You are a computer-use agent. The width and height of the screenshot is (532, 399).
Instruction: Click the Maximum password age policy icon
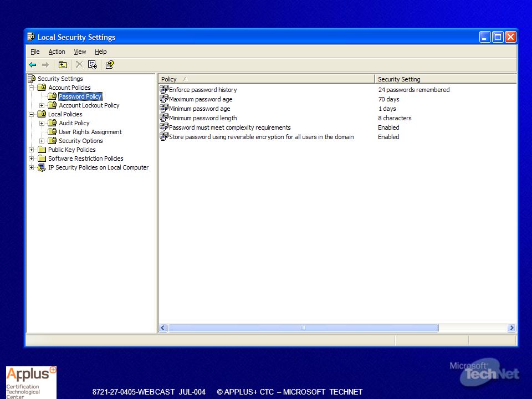[x=164, y=99]
